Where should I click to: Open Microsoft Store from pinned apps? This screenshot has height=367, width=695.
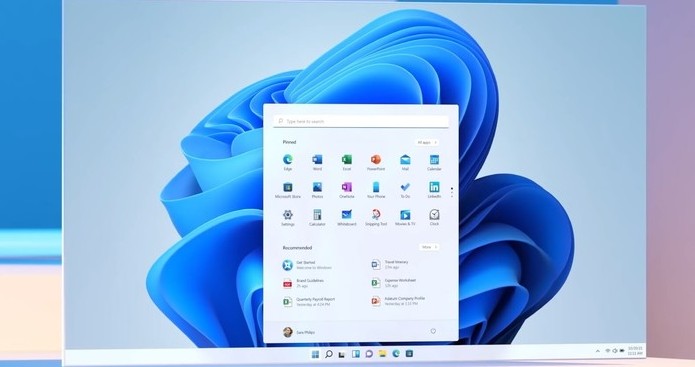click(288, 190)
